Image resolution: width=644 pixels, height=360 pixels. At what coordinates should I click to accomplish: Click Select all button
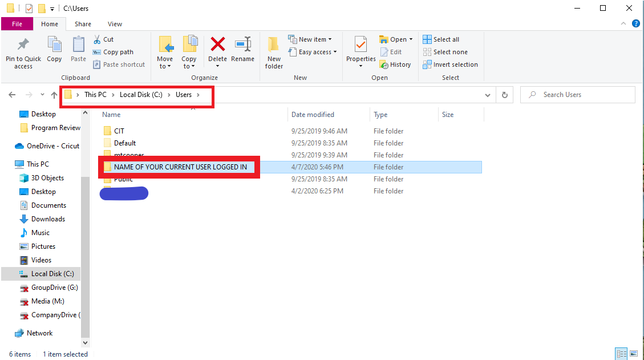441,39
